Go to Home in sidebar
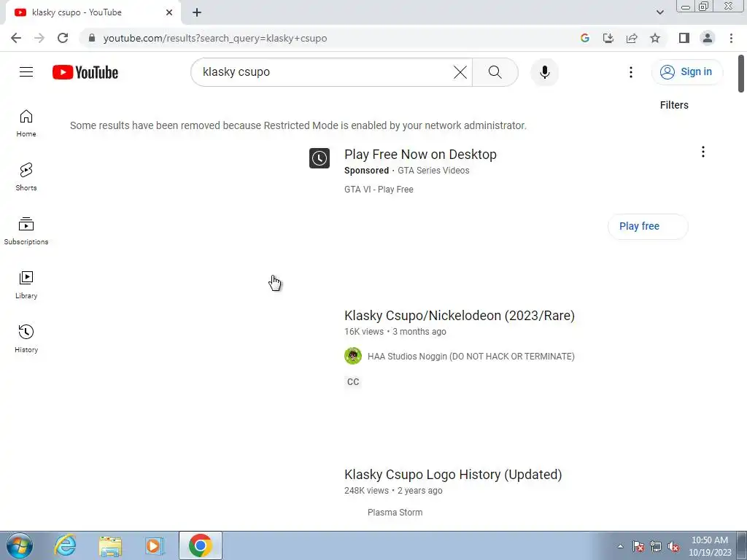Viewport: 747px width, 560px height. (26, 123)
